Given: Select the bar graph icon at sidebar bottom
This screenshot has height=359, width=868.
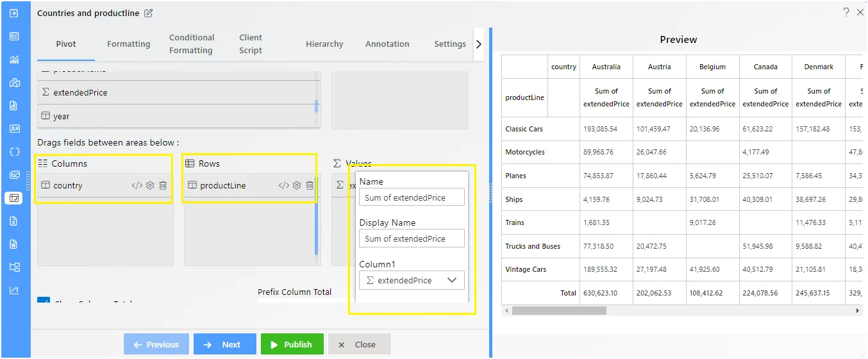Looking at the screenshot, I should (14, 290).
